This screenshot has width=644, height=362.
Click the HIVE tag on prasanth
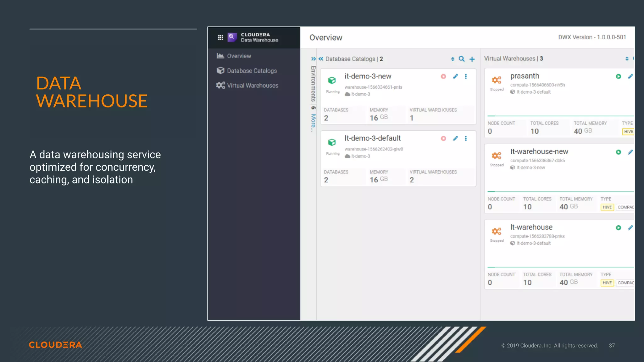[x=628, y=132]
